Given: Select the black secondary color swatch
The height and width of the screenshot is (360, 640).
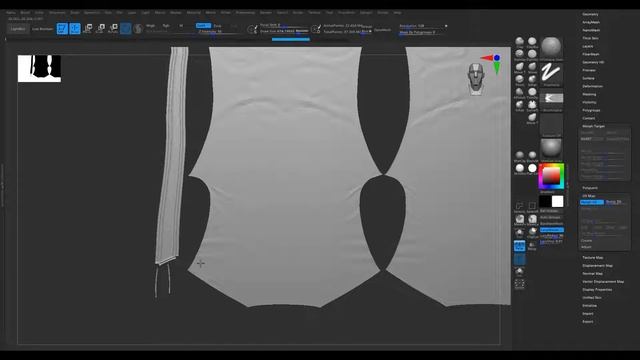Looking at the screenshot, I should pyautogui.click(x=545, y=201).
